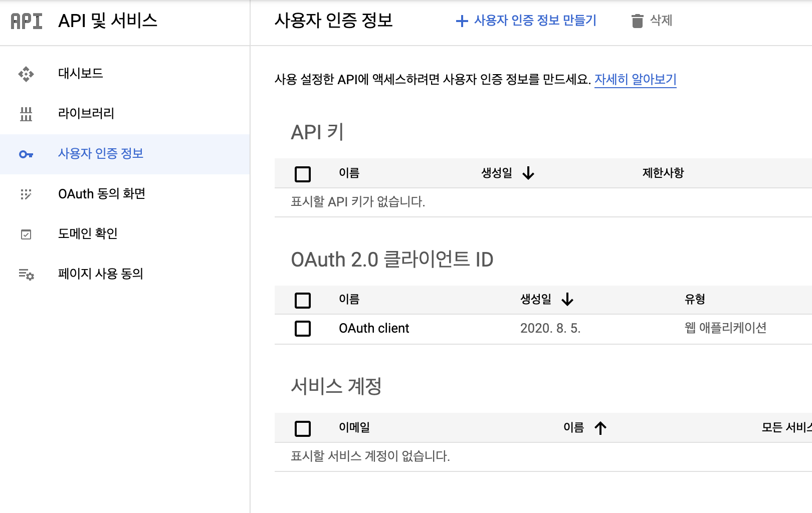Open OAuth 동의 화면 in the sidebar
The width and height of the screenshot is (812, 513).
125,194
